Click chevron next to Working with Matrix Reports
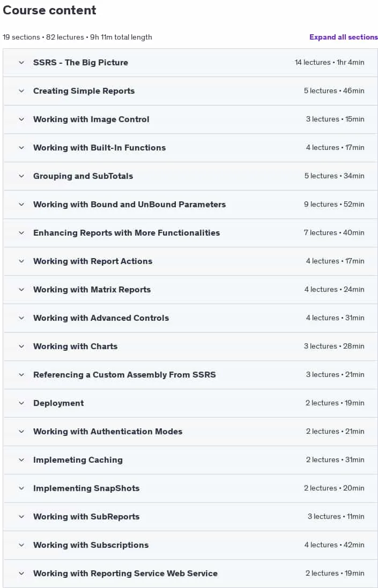The image size is (378, 588). tap(21, 290)
